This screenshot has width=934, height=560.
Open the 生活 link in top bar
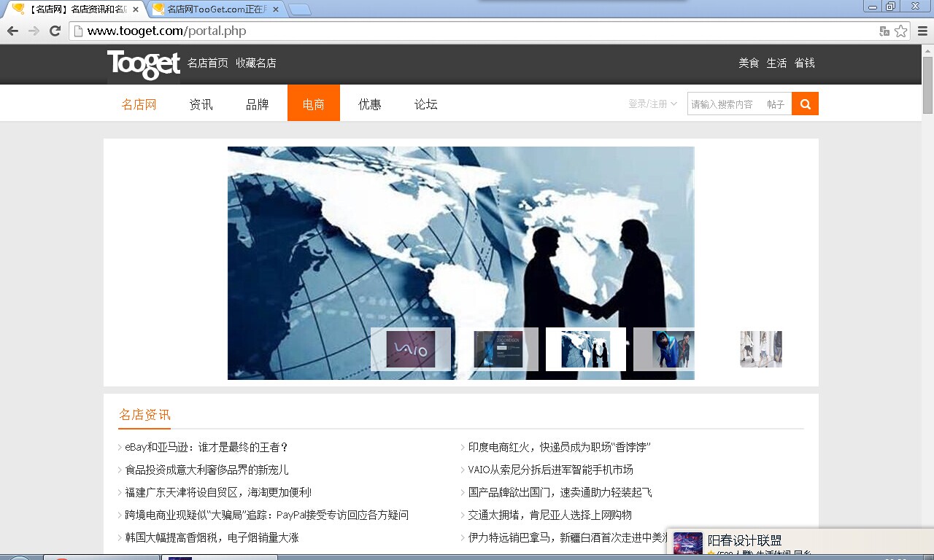(776, 63)
